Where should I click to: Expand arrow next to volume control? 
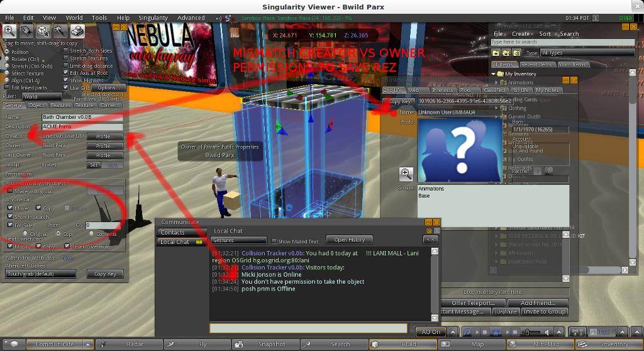(559, 332)
